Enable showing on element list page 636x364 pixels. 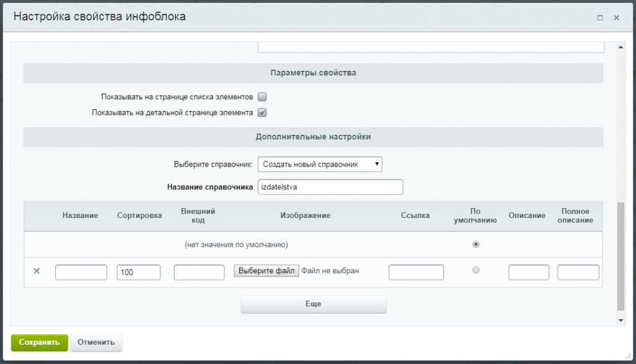coord(262,97)
